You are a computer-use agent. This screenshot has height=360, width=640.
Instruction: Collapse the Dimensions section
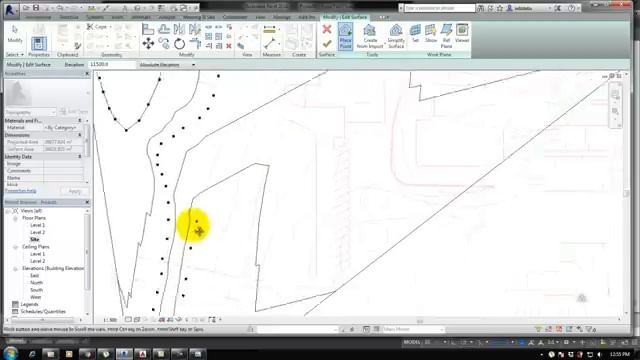[80, 135]
